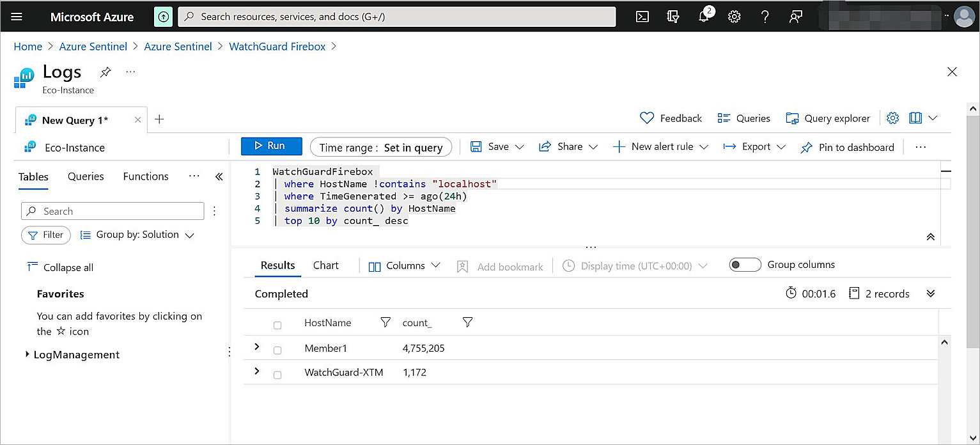This screenshot has width=980, height=445.
Task: Switch to the Chart tab
Action: coord(325,265)
